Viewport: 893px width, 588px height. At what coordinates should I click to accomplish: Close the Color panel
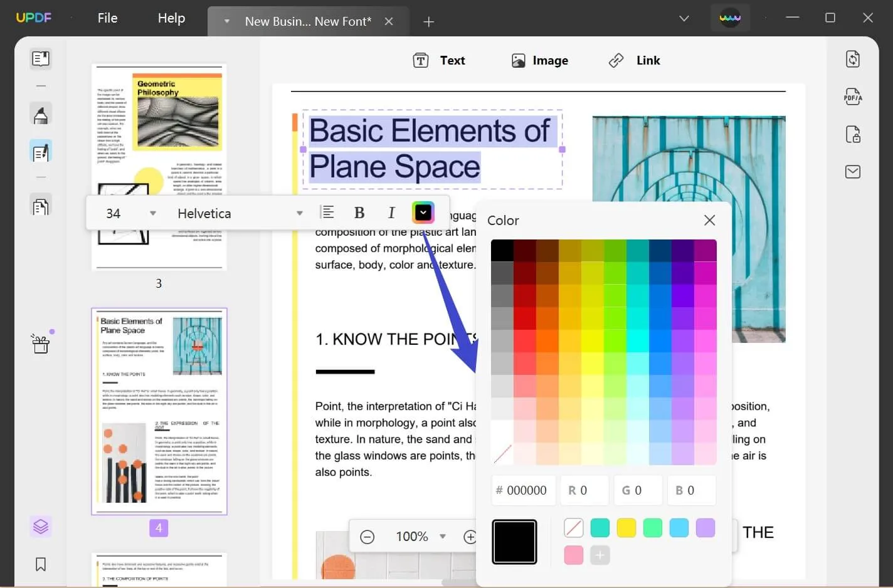[x=709, y=220]
